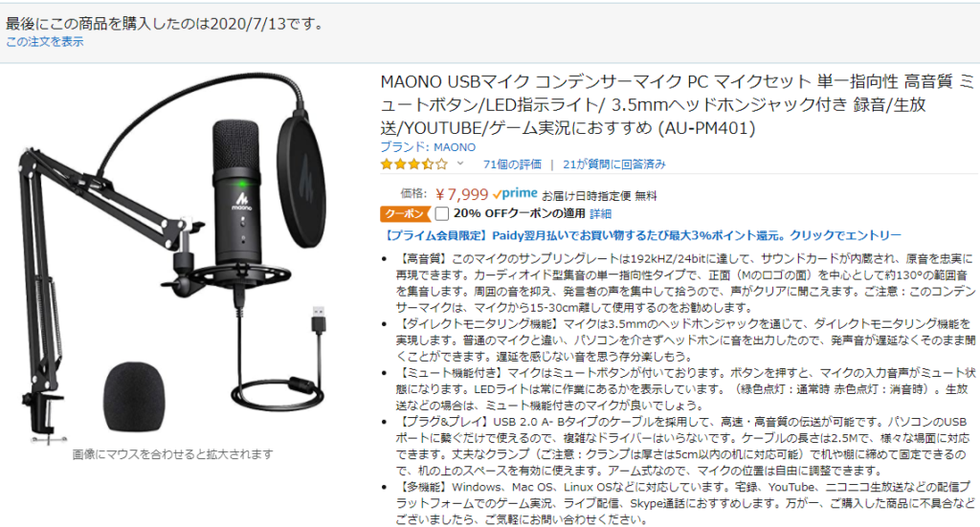The width and height of the screenshot is (980, 527).
Task: Click the USB plug in product photo
Action: pos(318,318)
